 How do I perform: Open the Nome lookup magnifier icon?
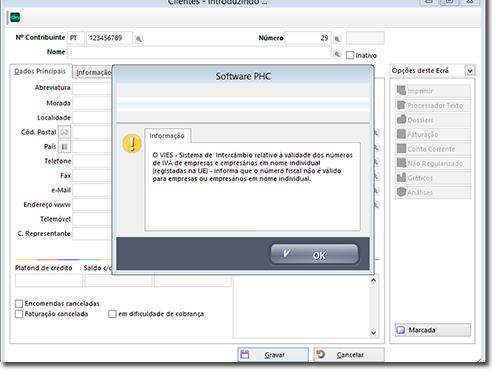coord(337,54)
